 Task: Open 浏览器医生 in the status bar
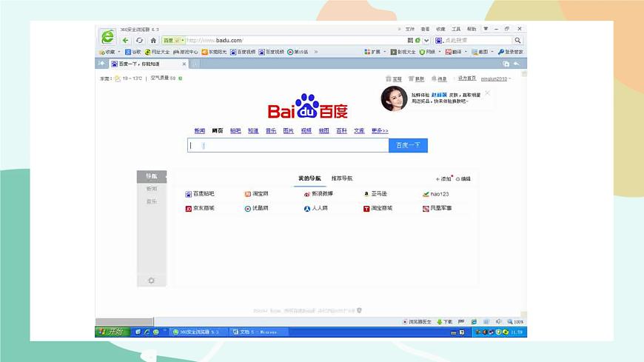(x=417, y=322)
